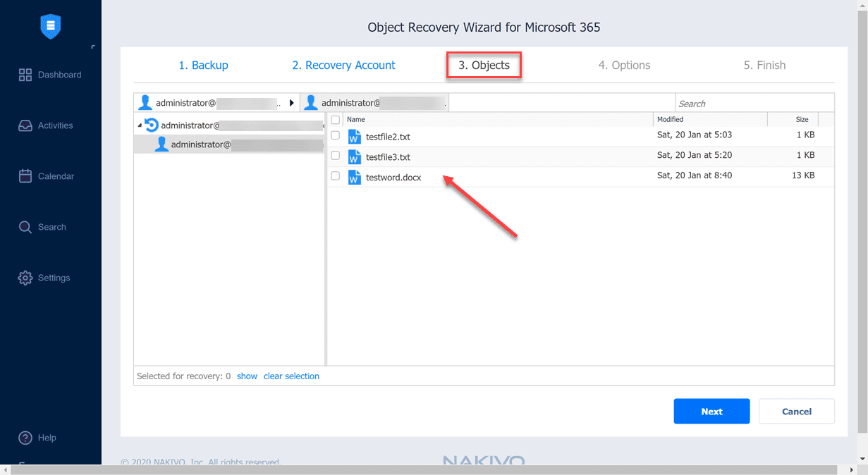
Task: Select all files using the header checkbox
Action: tap(336, 119)
